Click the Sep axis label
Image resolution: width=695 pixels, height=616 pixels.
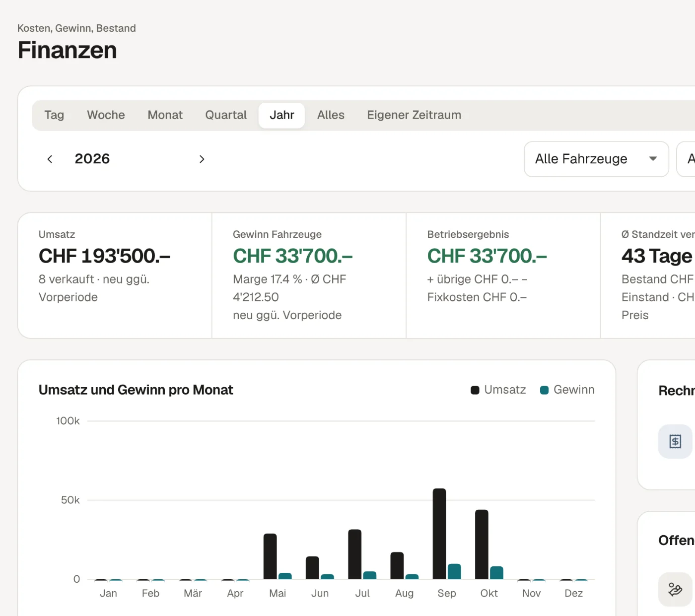coord(447,593)
